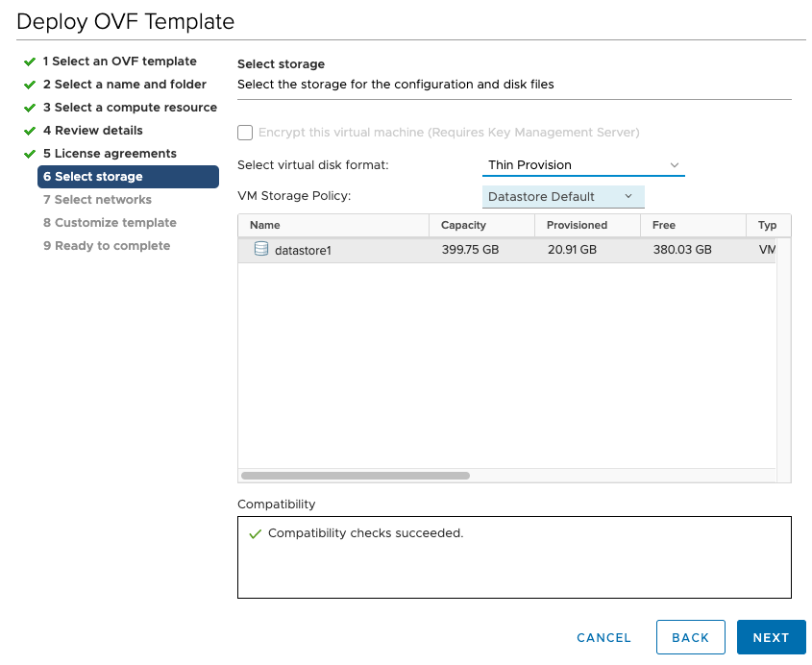Viewport: 812px width, 665px height.
Task: Click the green checkmark beside Select a name and folder
Action: click(30, 85)
